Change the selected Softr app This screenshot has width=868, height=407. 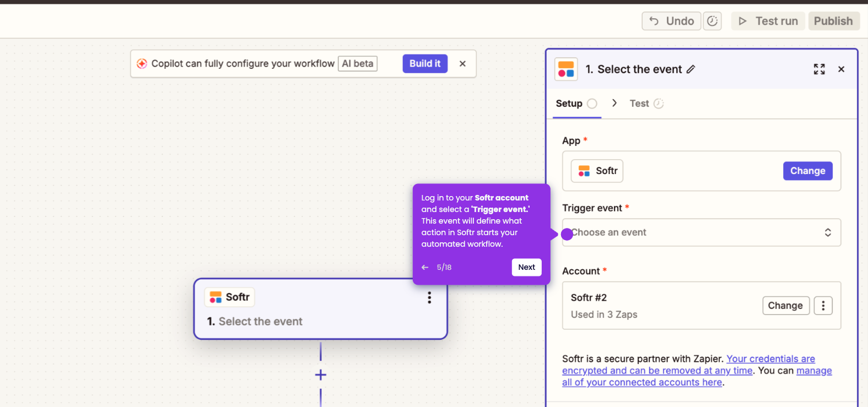click(x=807, y=171)
